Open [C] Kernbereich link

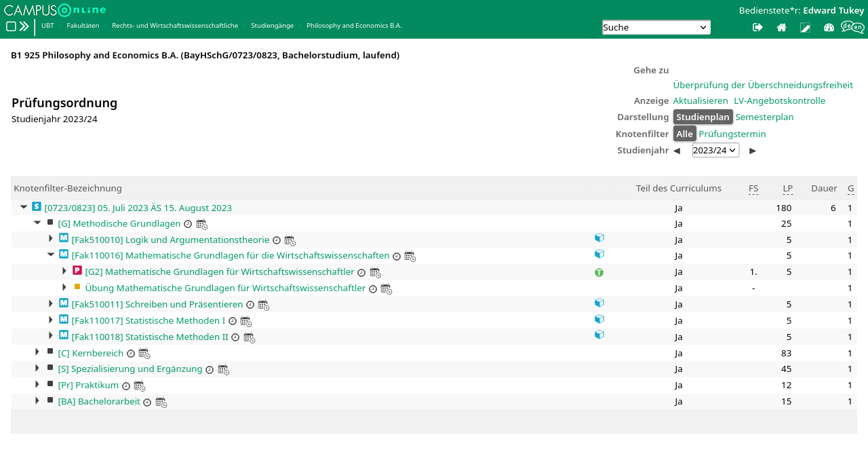pyautogui.click(x=91, y=353)
